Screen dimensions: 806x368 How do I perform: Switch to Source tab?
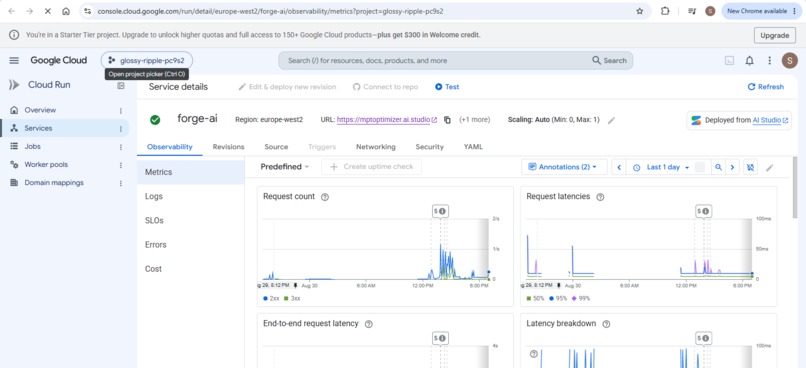point(276,147)
